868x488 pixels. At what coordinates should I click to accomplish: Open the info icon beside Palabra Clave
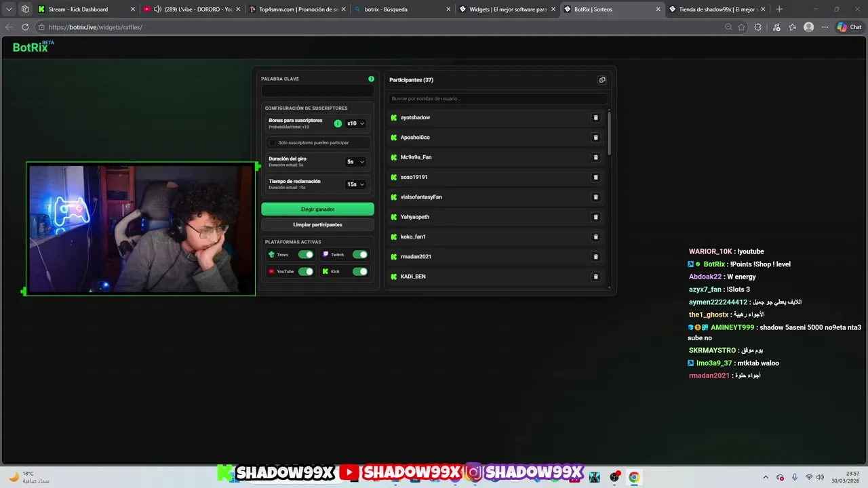[x=371, y=79]
